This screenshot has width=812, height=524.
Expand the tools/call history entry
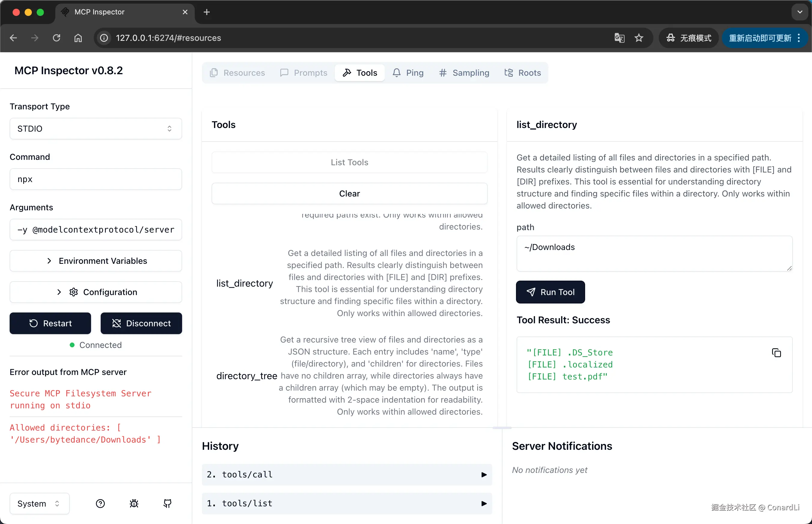pyautogui.click(x=346, y=475)
